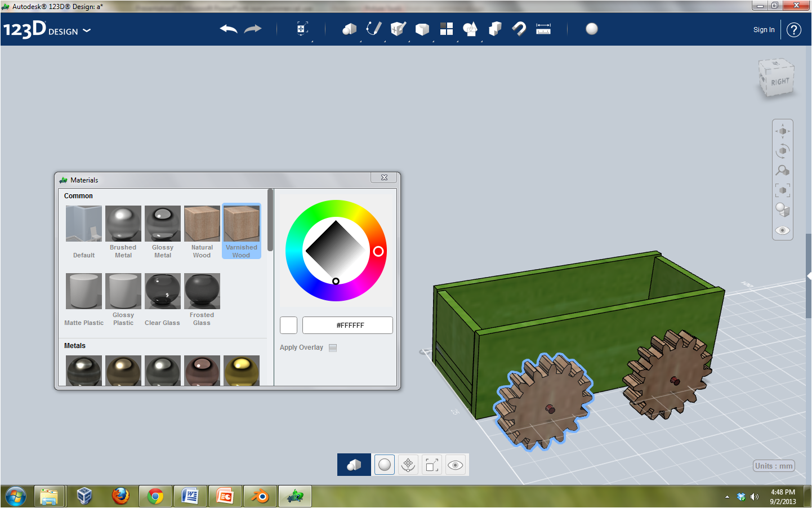Select the Default material
The image size is (812, 508).
[84, 232]
